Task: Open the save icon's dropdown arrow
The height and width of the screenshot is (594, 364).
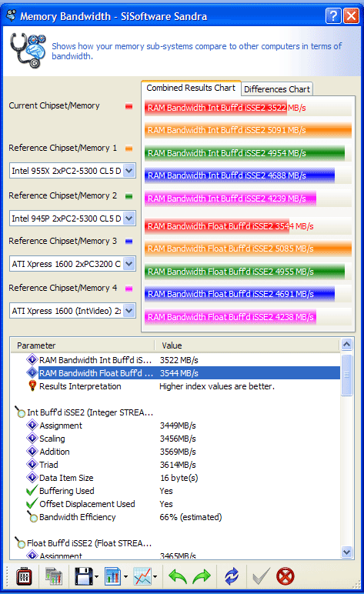Action: pyautogui.click(x=96, y=577)
